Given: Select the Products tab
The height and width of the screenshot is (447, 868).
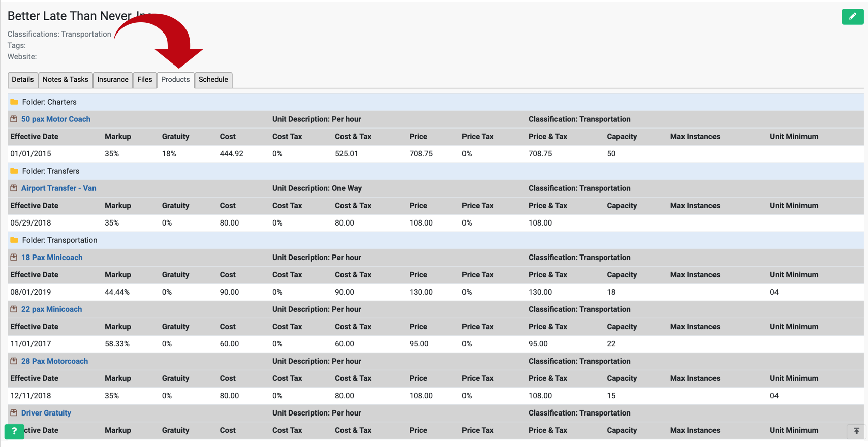Looking at the screenshot, I should (175, 80).
